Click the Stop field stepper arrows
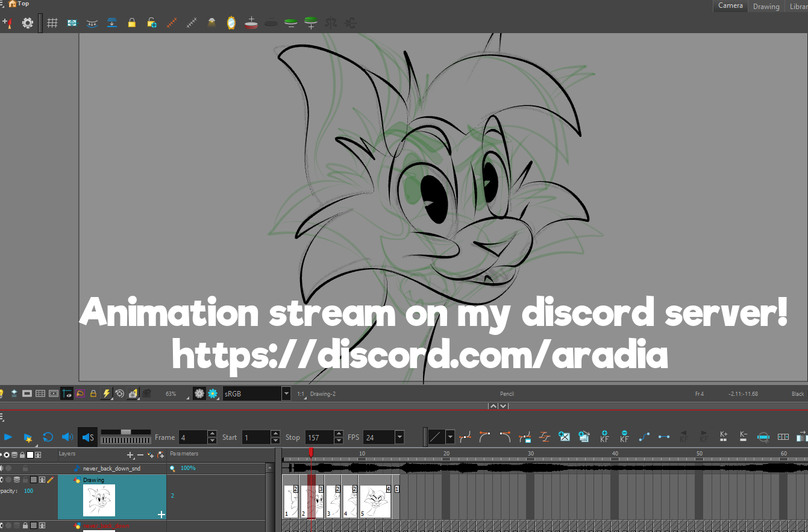Image resolution: width=808 pixels, height=532 pixels. [339, 437]
